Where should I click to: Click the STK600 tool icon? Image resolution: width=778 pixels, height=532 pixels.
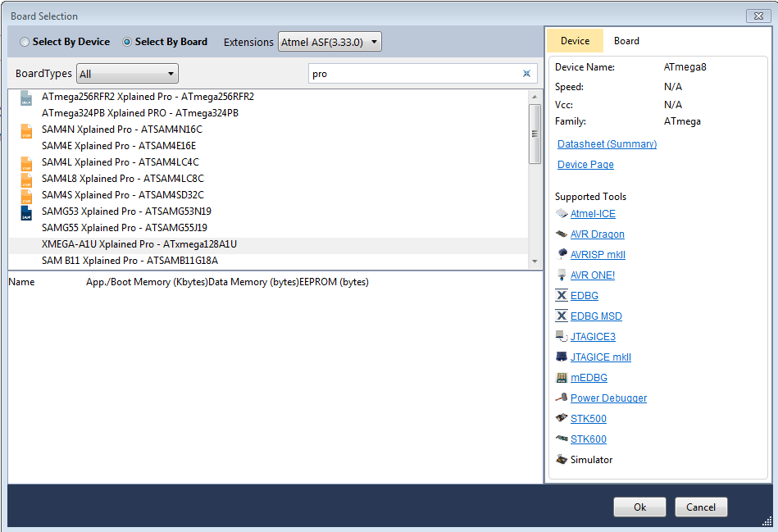point(562,439)
